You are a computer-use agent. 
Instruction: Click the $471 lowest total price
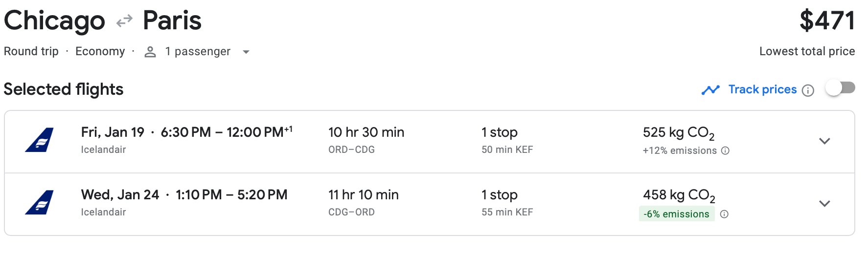point(827,21)
